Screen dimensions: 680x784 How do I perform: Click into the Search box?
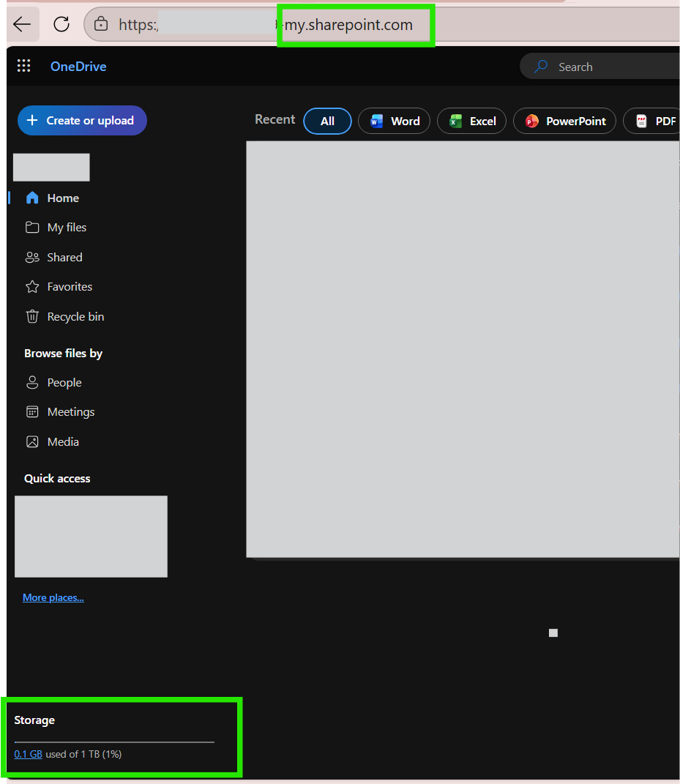(600, 67)
